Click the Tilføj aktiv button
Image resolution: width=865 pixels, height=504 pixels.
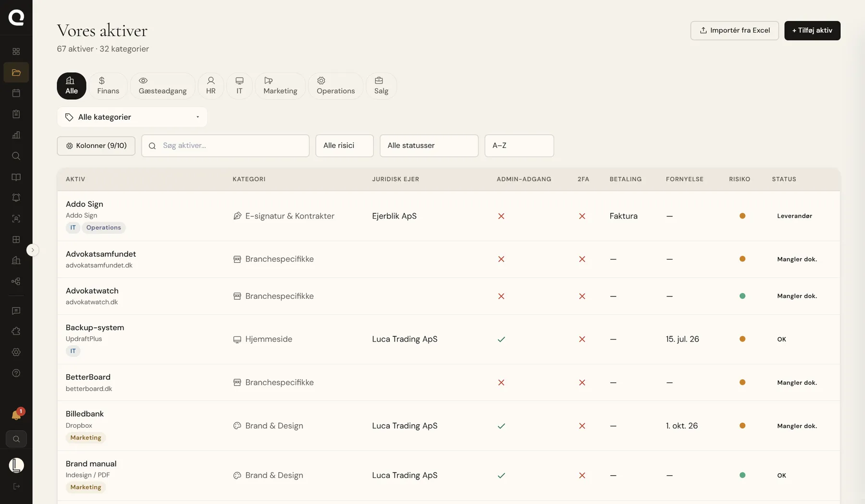click(812, 30)
